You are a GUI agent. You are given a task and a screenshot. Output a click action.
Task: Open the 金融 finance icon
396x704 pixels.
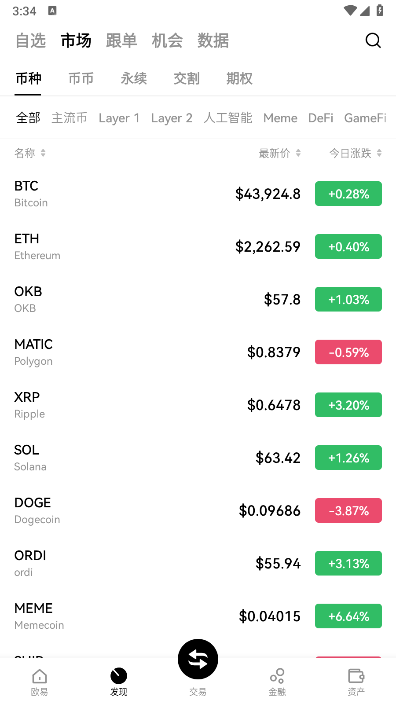[x=277, y=676]
